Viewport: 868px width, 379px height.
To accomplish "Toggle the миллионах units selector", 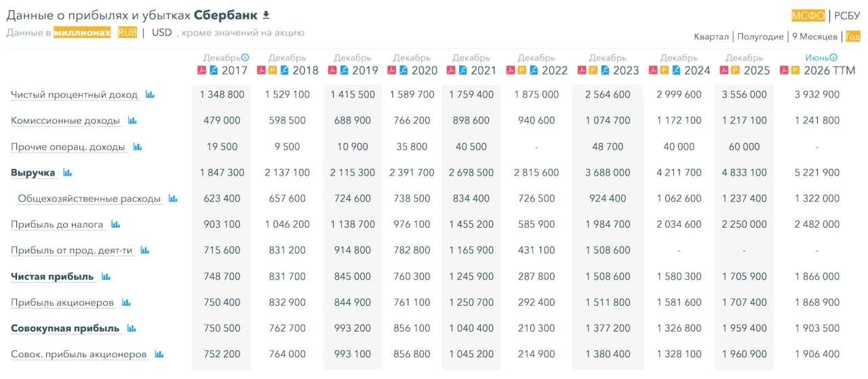I will pos(82,33).
